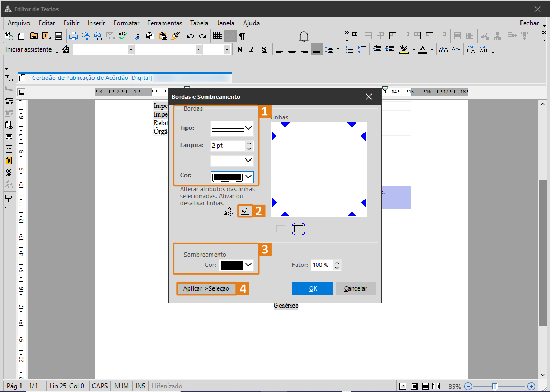550x392 pixels.
Task: Click the clipboard paste icon
Action: point(162,36)
